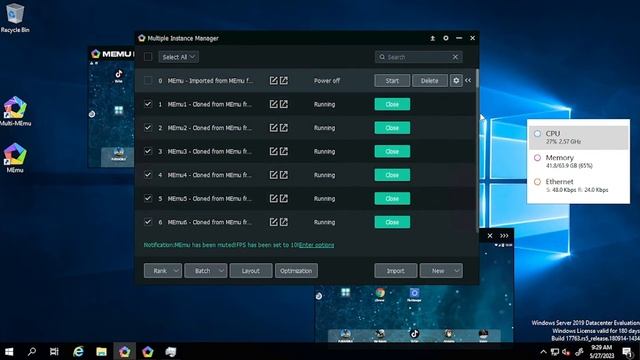Uncheck MEmu2 instance checkbox
This screenshot has width=640, height=360.
point(148,128)
